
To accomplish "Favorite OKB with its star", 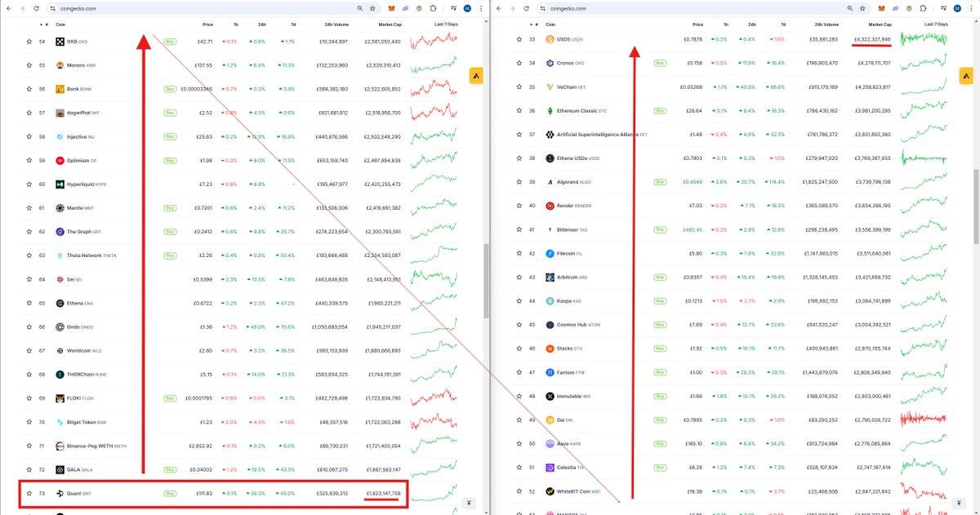I will pyautogui.click(x=29, y=41).
